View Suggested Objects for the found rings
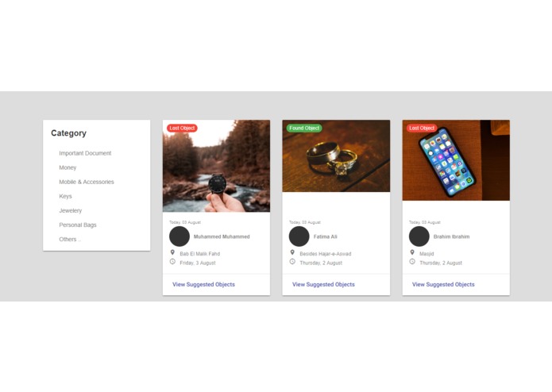The image size is (552, 392). [x=323, y=284]
